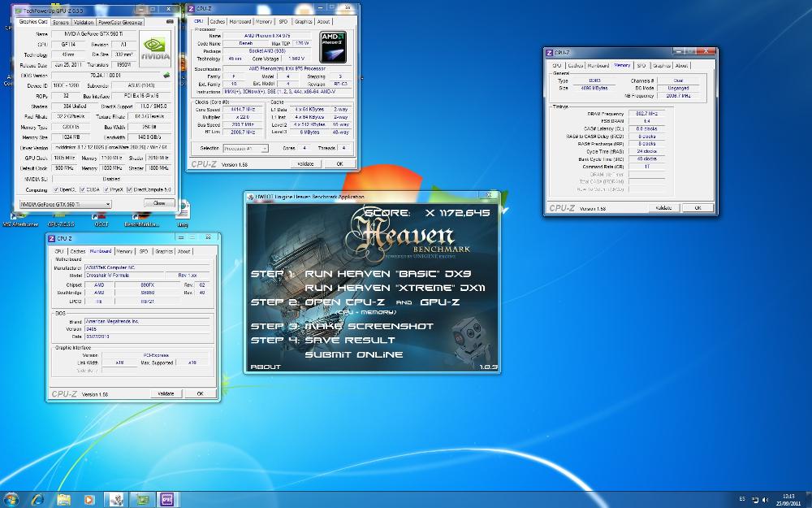The width and height of the screenshot is (812, 508).
Task: Open the GPU-Z 0.5.5 desktop shortcut
Action: coord(61,220)
